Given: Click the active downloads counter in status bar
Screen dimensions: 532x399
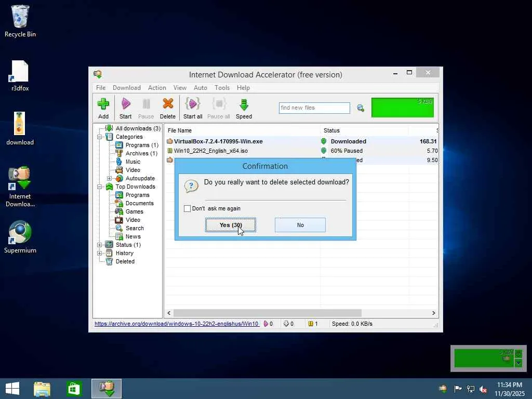Looking at the screenshot, I should [x=269, y=324].
